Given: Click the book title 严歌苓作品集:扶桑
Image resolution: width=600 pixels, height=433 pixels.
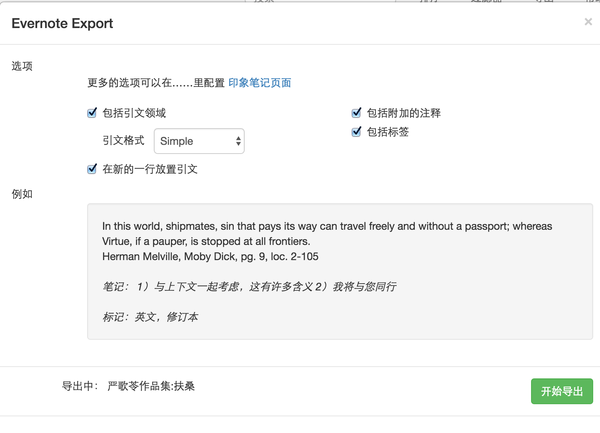Looking at the screenshot, I should (x=151, y=386).
